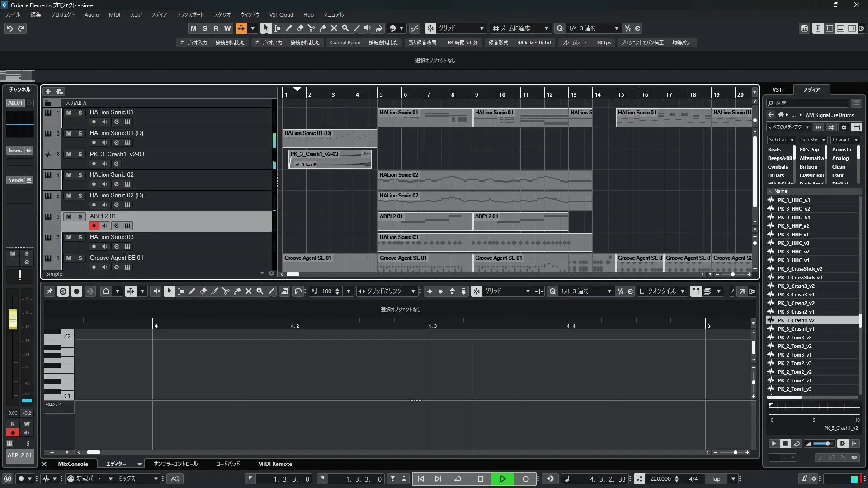Click the Play button in the transport bar
868x488 pixels.
coord(503,479)
